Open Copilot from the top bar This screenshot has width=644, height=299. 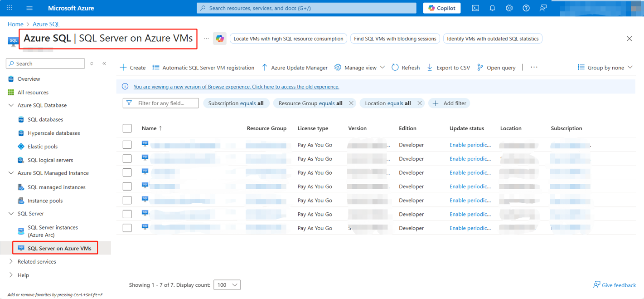(x=441, y=8)
